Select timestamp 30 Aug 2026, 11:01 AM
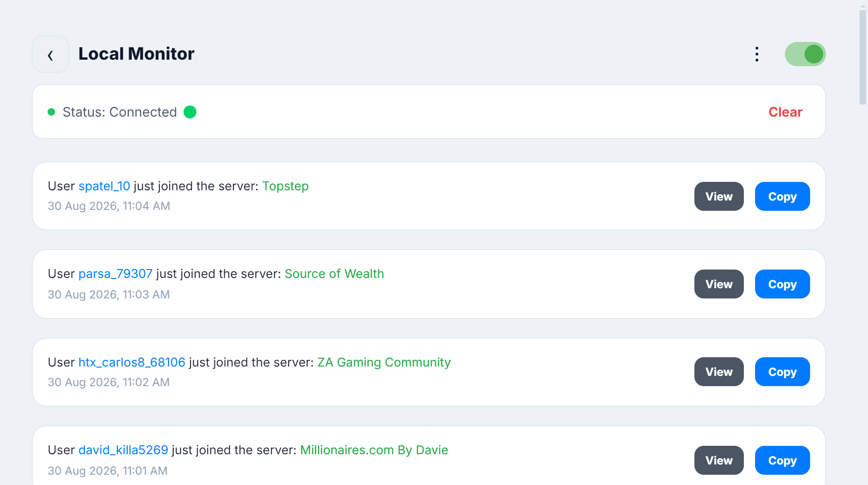Viewport: 868px width, 485px height. coord(107,471)
